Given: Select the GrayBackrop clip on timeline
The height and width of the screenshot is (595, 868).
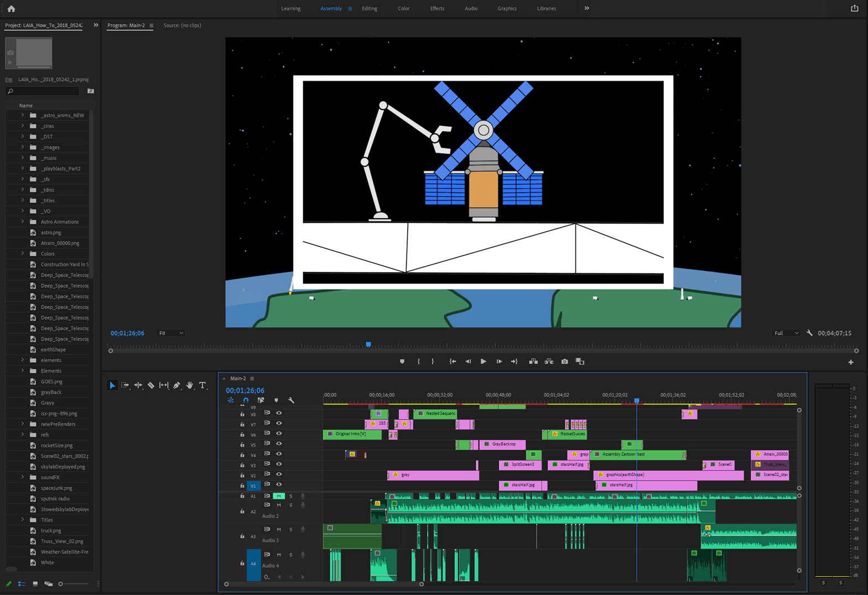Looking at the screenshot, I should point(502,444).
